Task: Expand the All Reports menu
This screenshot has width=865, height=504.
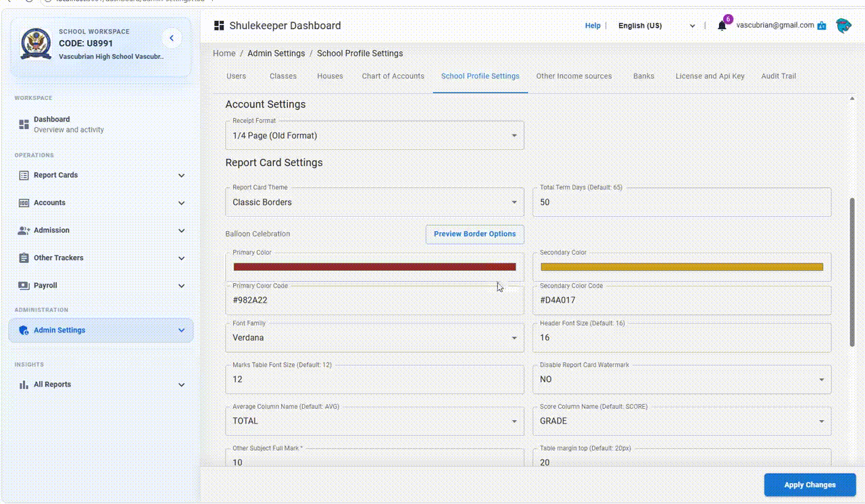Action: tap(181, 384)
